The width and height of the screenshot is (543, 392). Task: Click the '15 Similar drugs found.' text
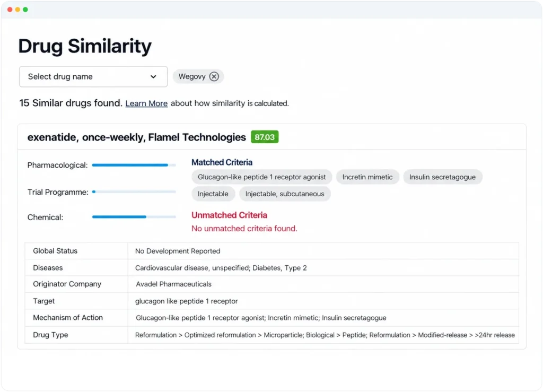71,103
